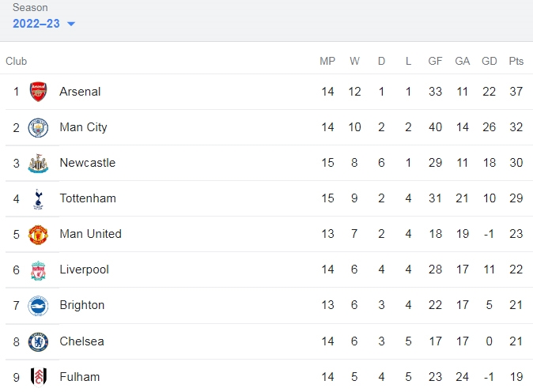The height and width of the screenshot is (392, 533).
Task: Click the Man City club crest
Action: coord(38,127)
